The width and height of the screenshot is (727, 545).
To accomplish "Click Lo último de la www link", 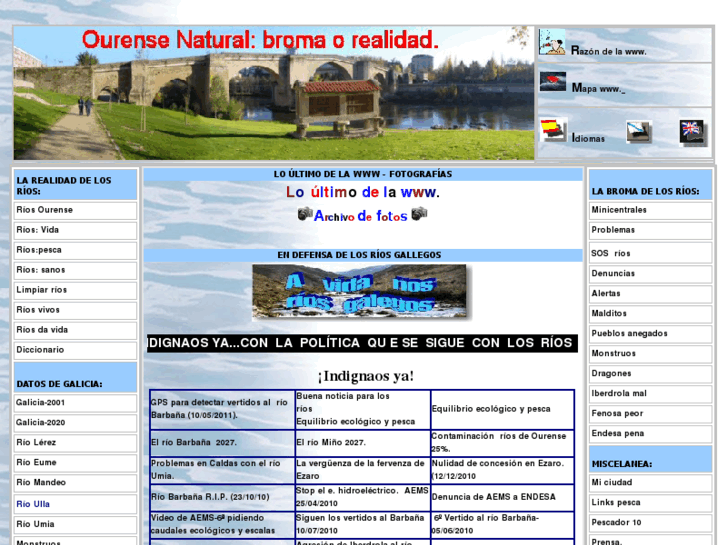I will pyautogui.click(x=363, y=192).
